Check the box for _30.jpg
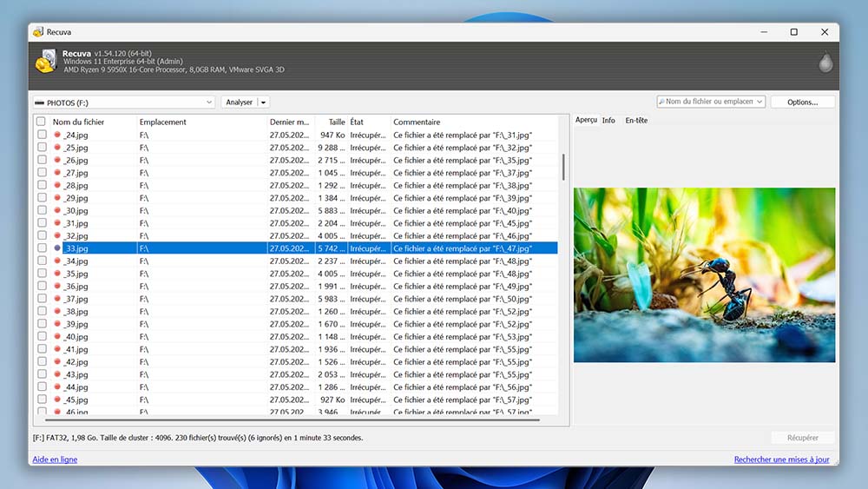Image resolution: width=868 pixels, height=489 pixels. point(42,210)
